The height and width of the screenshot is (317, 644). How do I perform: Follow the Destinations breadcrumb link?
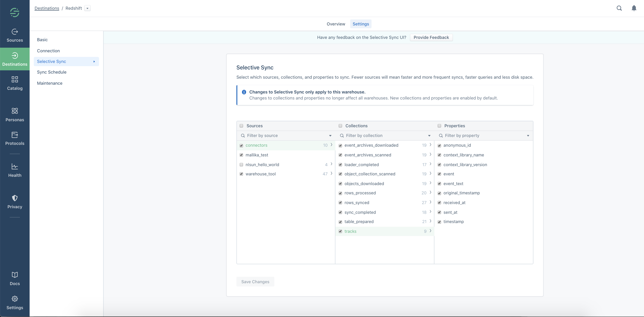coord(47,8)
